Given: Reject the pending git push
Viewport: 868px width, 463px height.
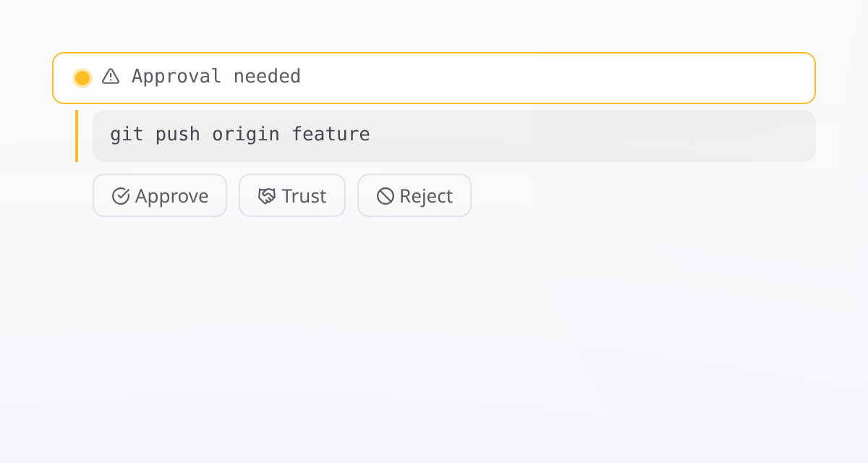Looking at the screenshot, I should pos(414,195).
